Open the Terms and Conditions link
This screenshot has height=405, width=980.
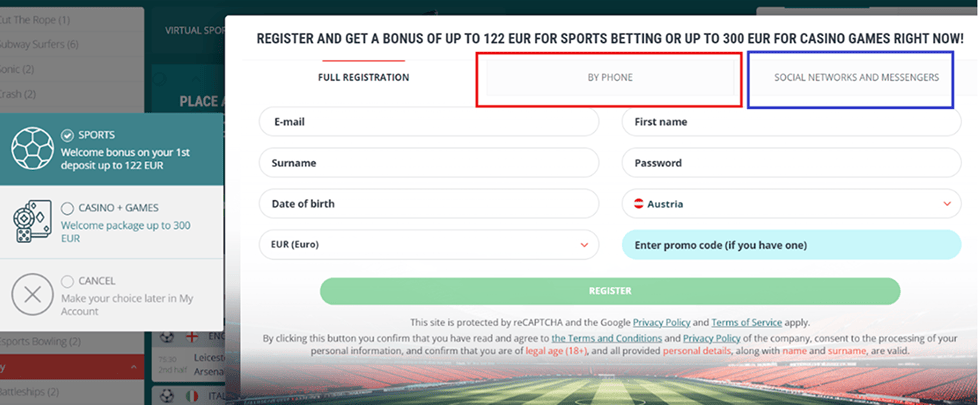coord(607,338)
